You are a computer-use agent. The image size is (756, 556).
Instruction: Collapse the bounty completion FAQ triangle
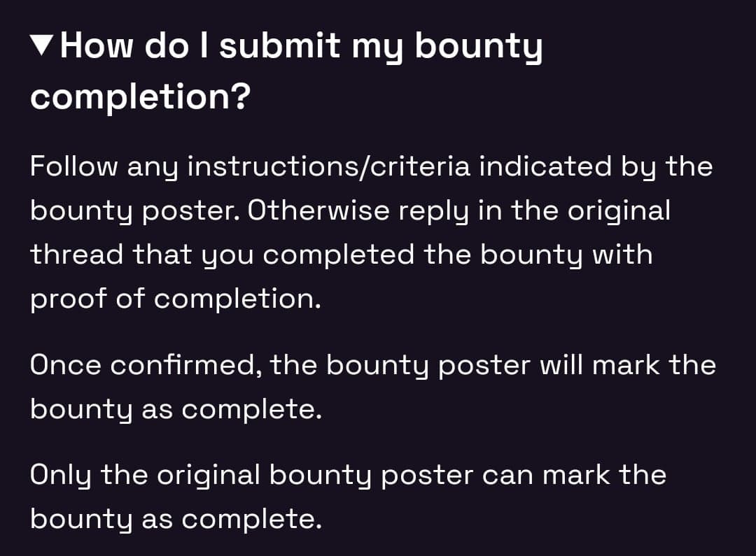[42, 47]
